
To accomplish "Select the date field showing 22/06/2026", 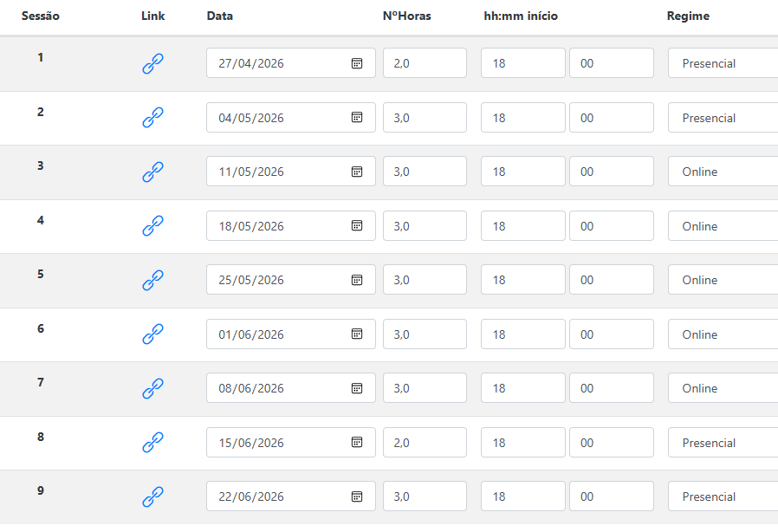I will click(x=277, y=496).
